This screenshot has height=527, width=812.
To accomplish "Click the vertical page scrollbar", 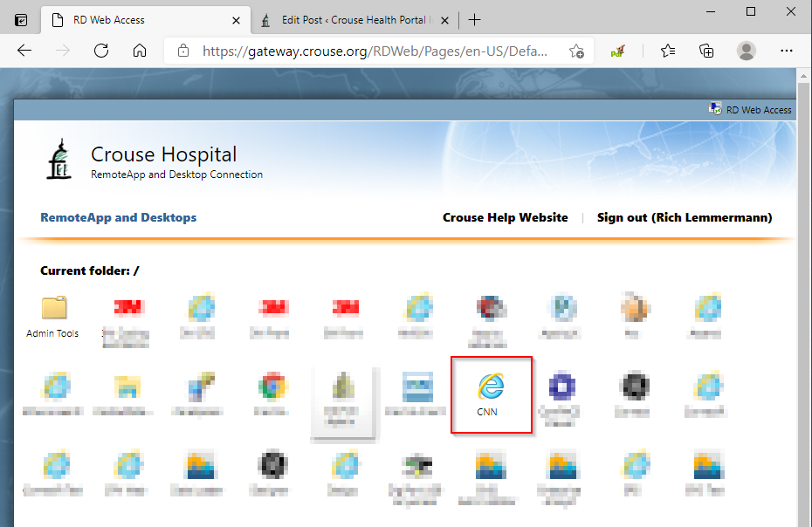I will point(804,262).
